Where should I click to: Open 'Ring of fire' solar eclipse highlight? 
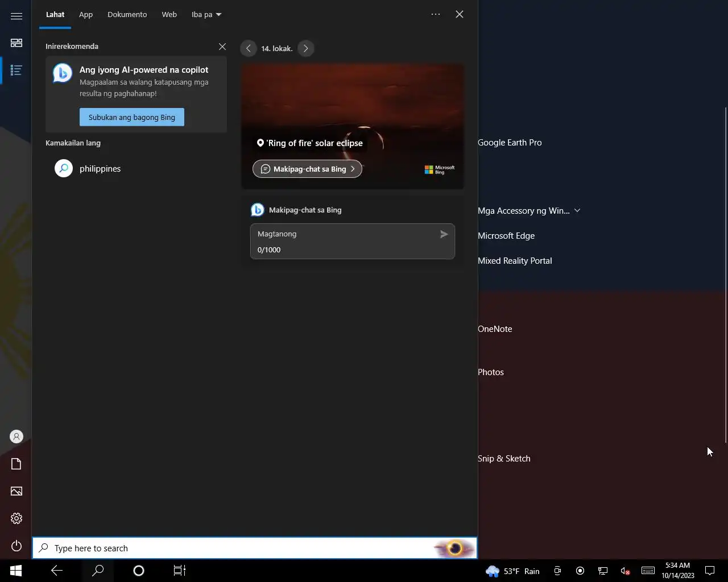point(310,143)
